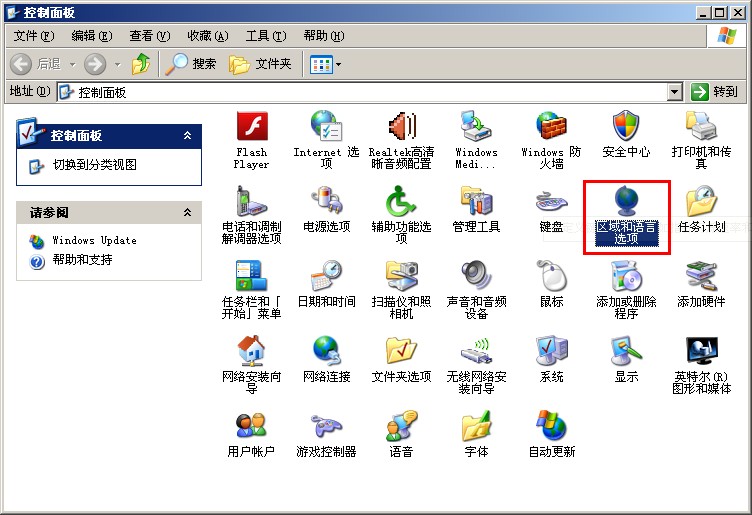Screen dimensions: 752x515
Task: Open Internet 选项 control panel item
Action: point(326,127)
